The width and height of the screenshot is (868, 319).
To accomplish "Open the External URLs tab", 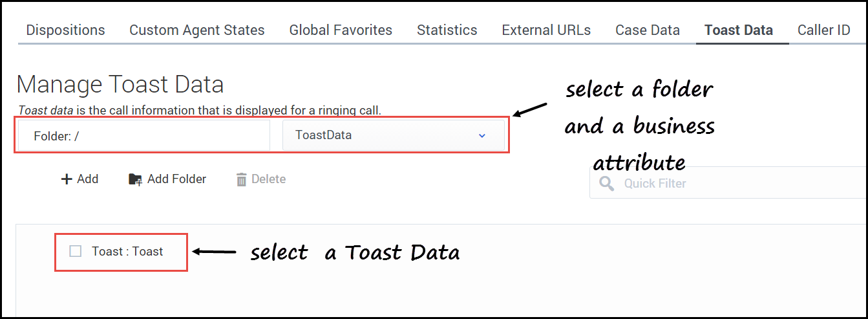I will [546, 30].
